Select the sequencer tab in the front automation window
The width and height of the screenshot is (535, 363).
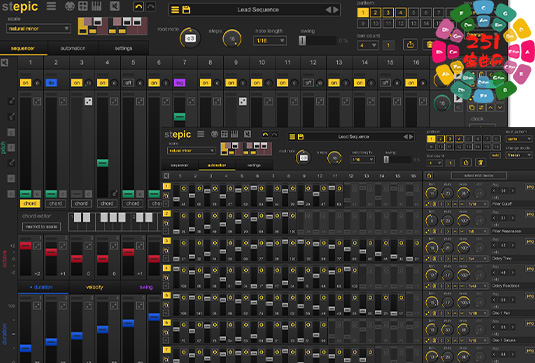click(179, 165)
